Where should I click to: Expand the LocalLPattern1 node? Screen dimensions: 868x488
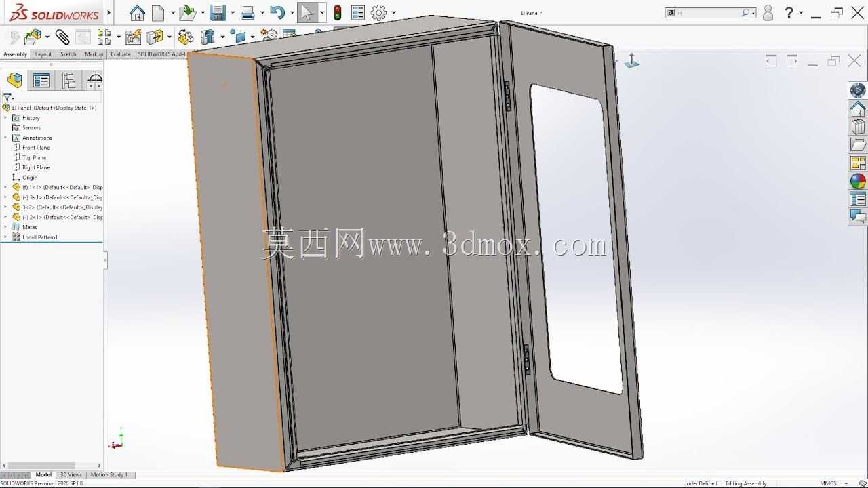5,237
